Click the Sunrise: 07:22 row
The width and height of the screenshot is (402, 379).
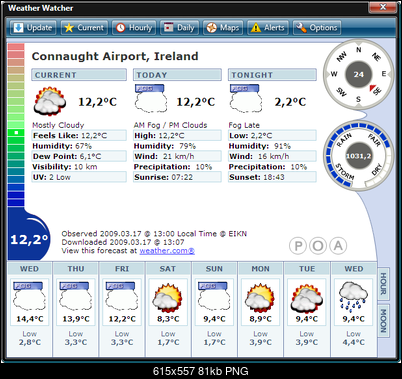(177, 177)
